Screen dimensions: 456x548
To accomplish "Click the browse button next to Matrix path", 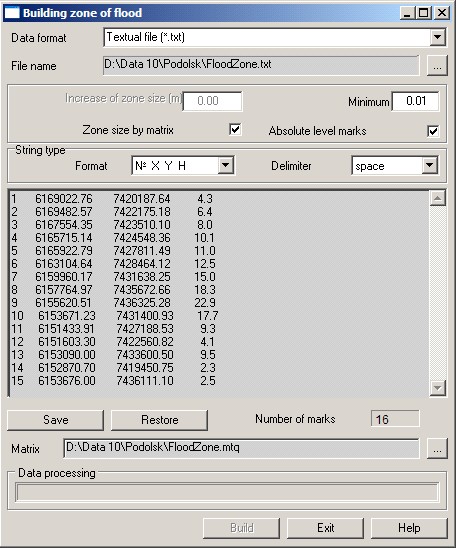I will [x=437, y=448].
